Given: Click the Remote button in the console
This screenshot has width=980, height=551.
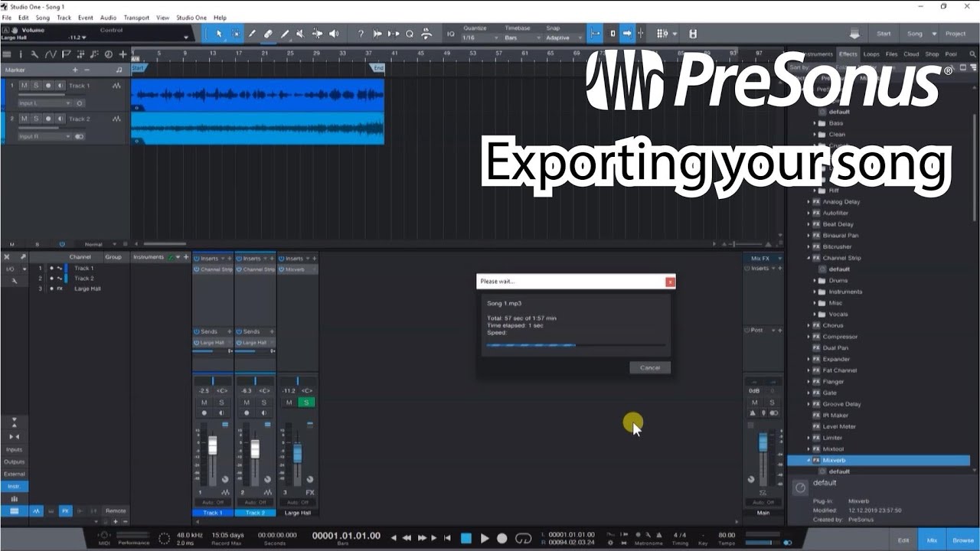Looking at the screenshot, I should [116, 510].
